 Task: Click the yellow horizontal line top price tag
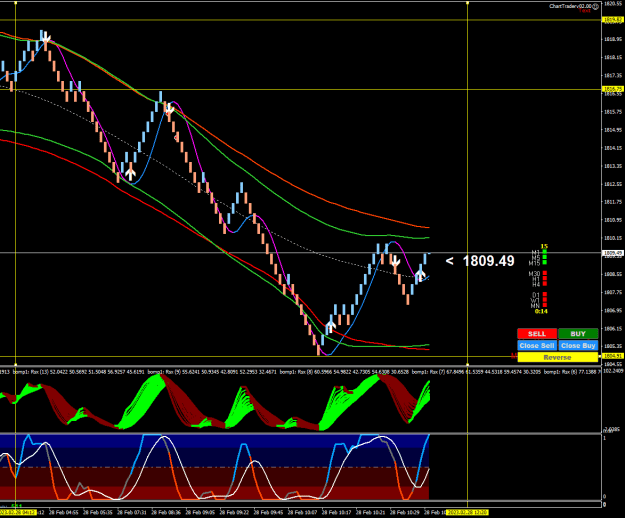pyautogui.click(x=613, y=20)
